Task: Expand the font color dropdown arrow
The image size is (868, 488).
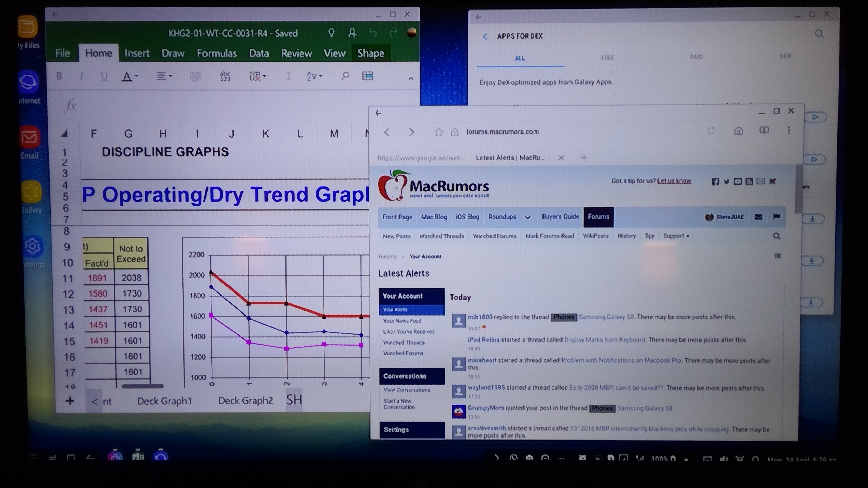Action: pos(136,76)
